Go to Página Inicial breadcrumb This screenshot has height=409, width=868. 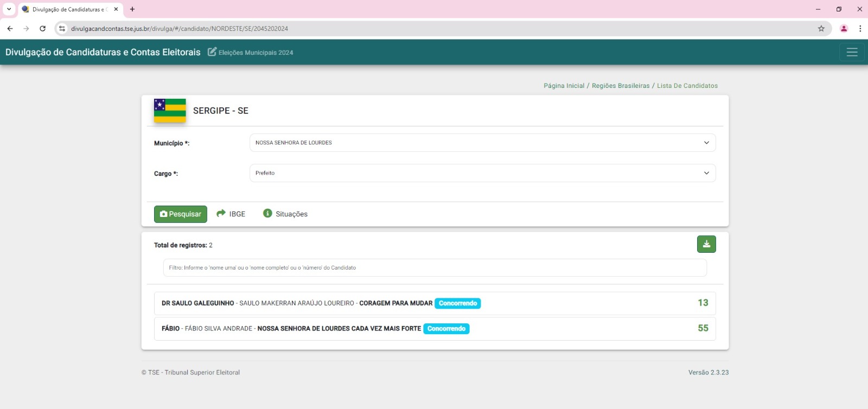click(x=564, y=86)
